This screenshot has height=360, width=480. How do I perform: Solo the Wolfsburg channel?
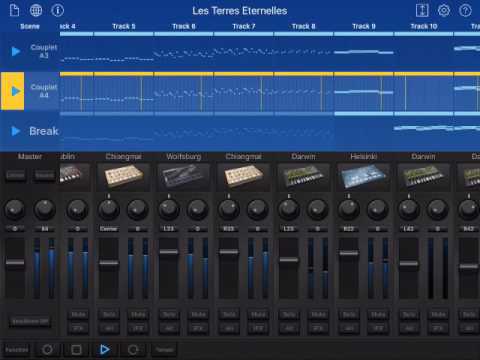point(169,314)
